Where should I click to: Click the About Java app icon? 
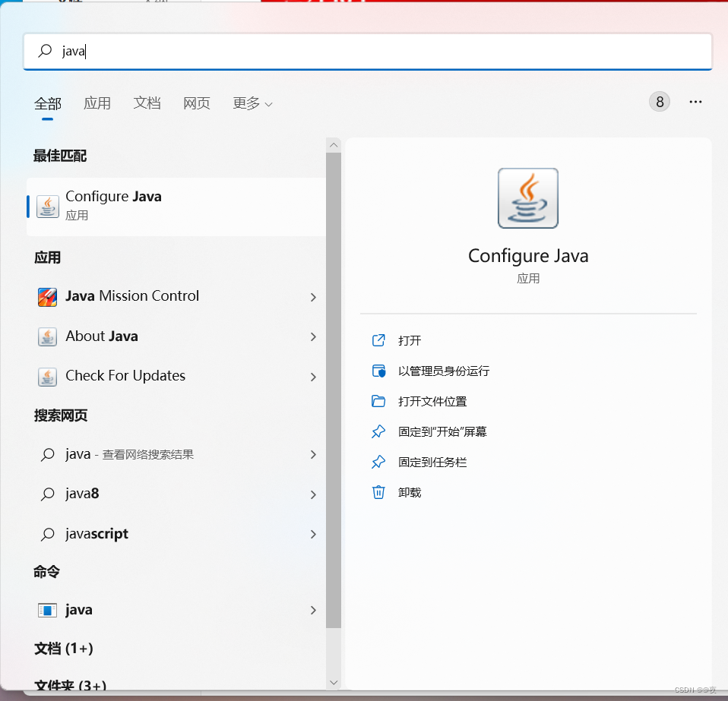(47, 336)
